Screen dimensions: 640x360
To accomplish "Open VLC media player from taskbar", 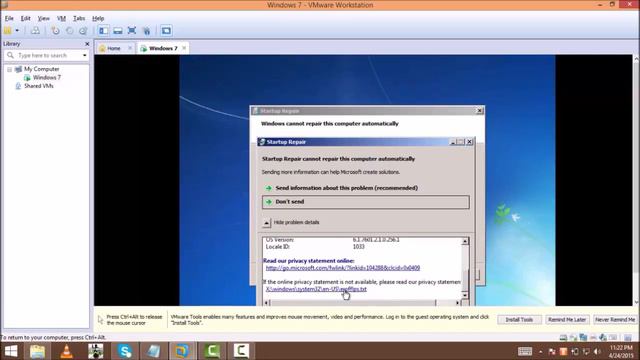I will tap(67, 351).
